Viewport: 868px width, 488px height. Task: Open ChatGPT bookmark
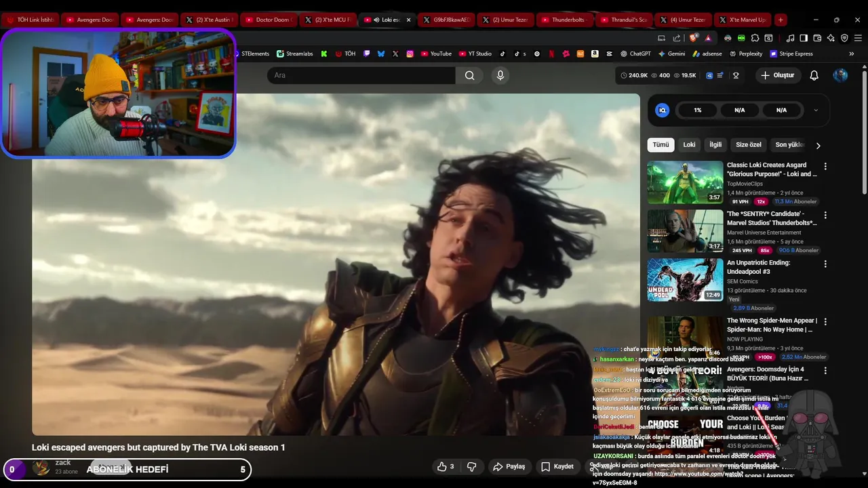635,54
